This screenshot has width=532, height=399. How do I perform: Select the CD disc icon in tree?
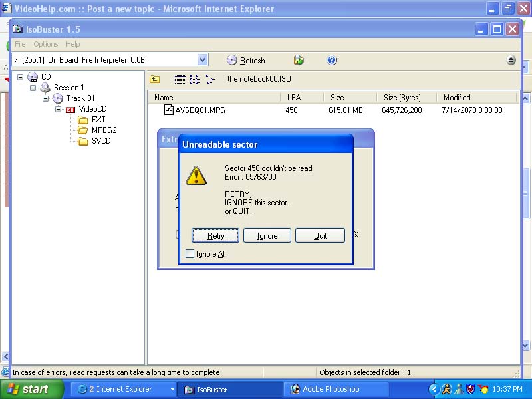[x=33, y=77]
